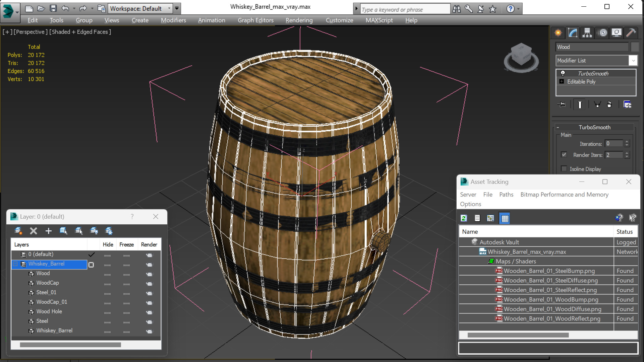The image size is (644, 362).
Task: Collapse the Whiskey_Barrel layer tree
Action: coord(15,264)
